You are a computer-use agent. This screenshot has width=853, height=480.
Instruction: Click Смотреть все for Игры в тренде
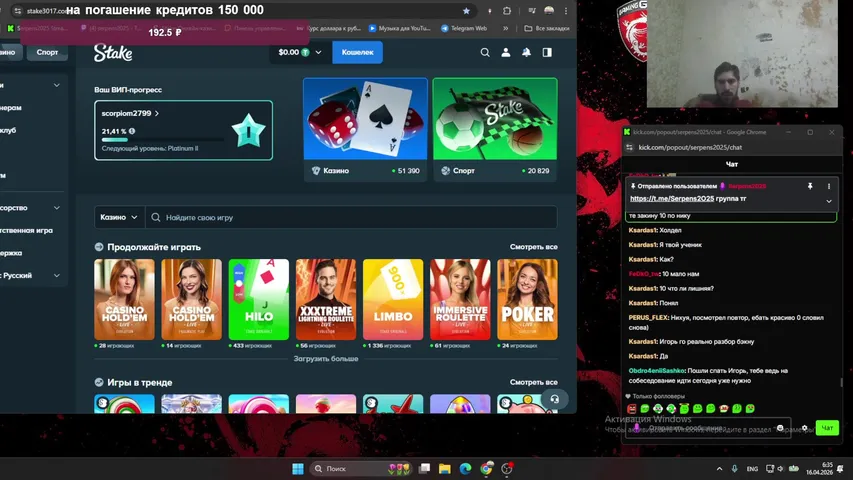534,383
